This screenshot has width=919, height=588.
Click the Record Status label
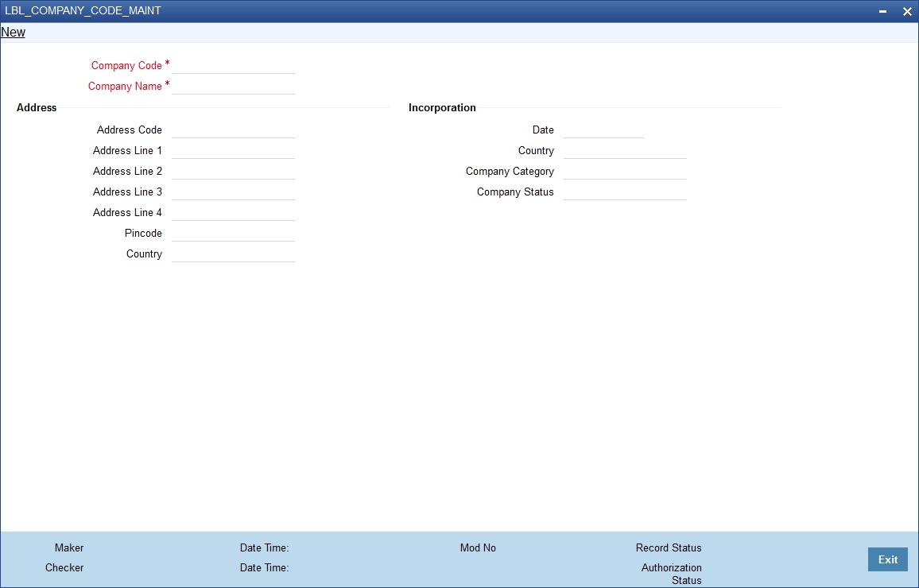pos(669,547)
